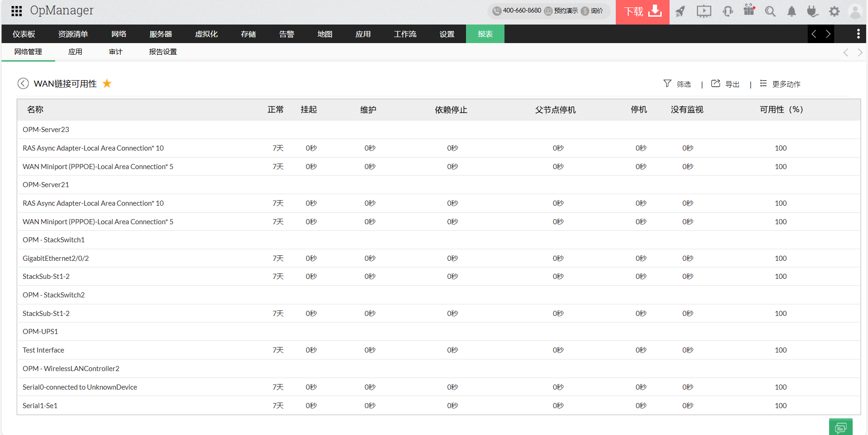Open the chat widget icon
The width and height of the screenshot is (868, 435).
tap(841, 427)
